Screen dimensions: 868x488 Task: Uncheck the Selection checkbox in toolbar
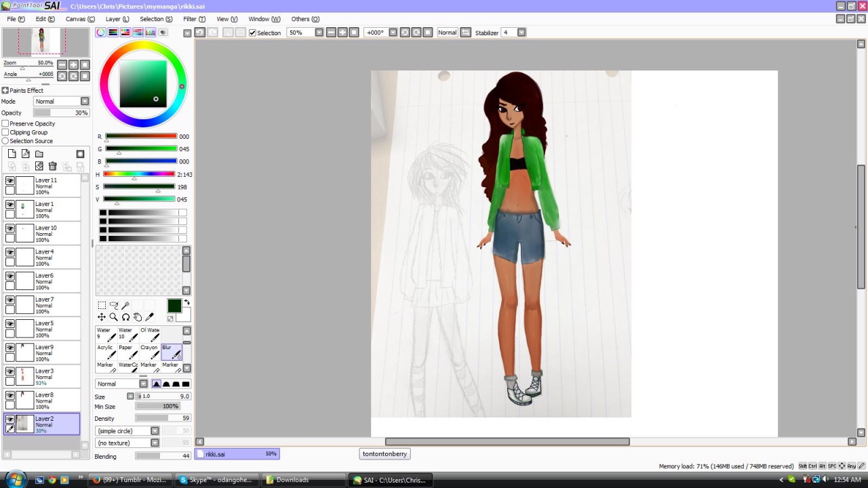pyautogui.click(x=252, y=33)
